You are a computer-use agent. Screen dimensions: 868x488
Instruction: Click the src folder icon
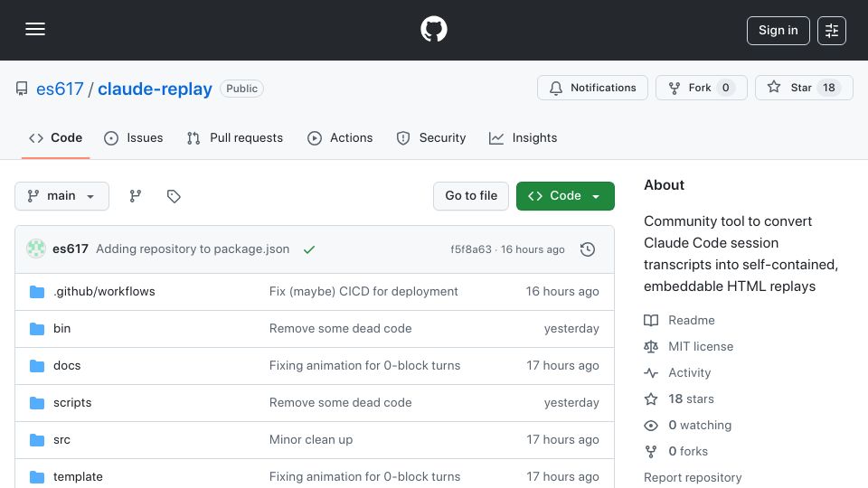(x=37, y=440)
